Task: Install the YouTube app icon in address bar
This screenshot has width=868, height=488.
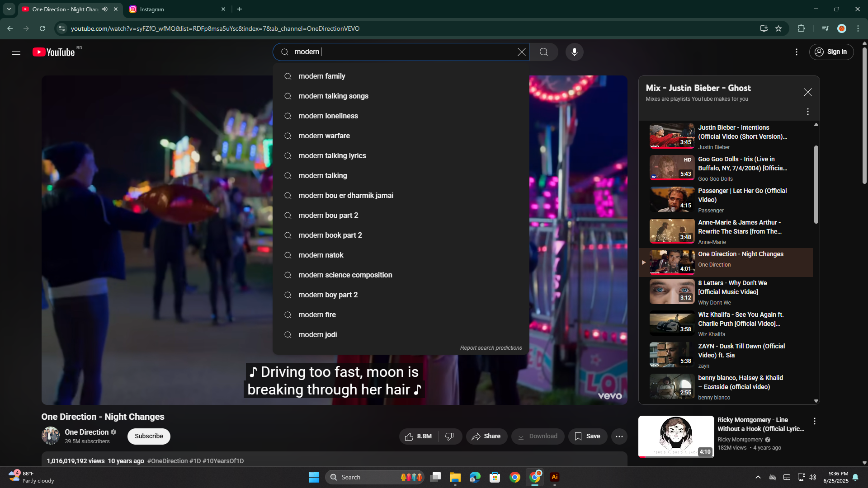Action: tap(764, 28)
